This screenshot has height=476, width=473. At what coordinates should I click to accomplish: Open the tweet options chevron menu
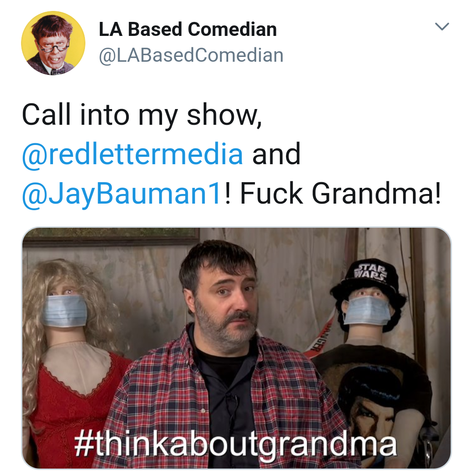pyautogui.click(x=442, y=26)
